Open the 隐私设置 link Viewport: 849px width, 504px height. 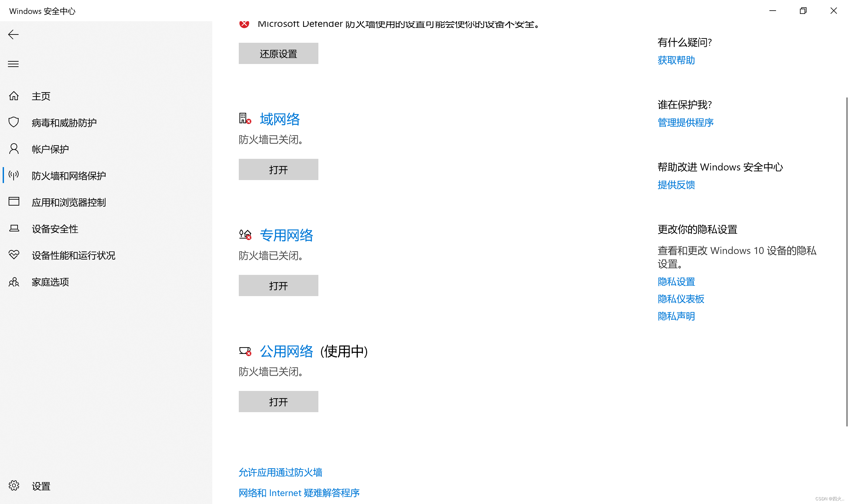(676, 282)
